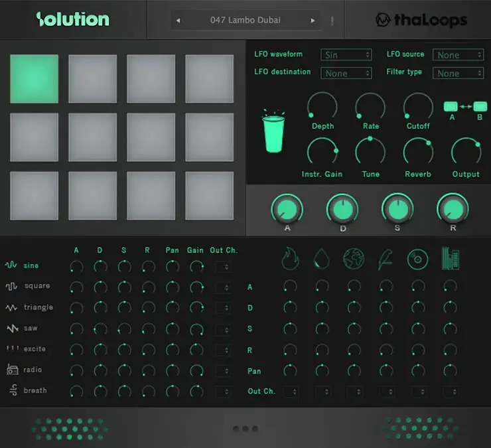Click the excite layer icon
The height and width of the screenshot is (448, 491).
(13, 348)
